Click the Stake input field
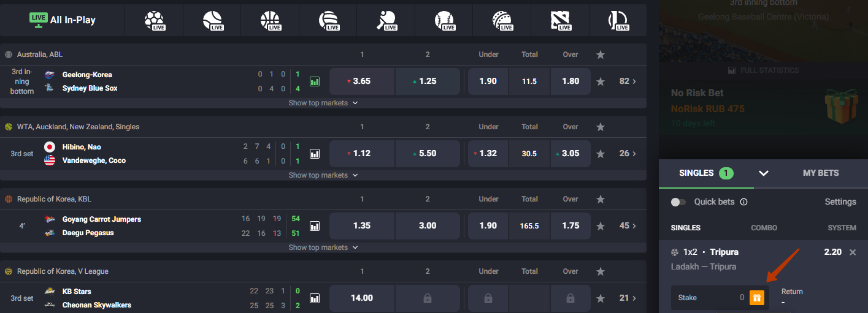868x313 pixels. point(709,298)
